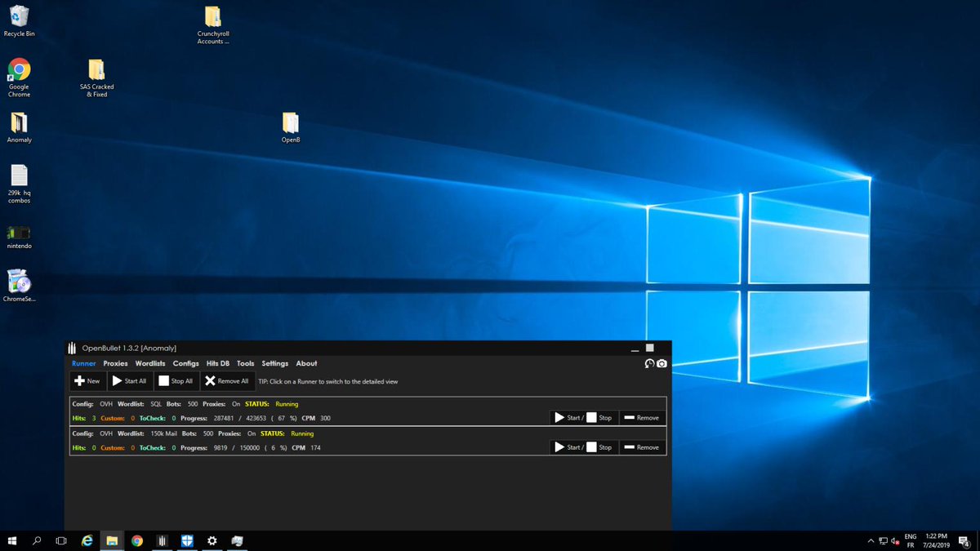This screenshot has height=551, width=980.
Task: Click the Stop All button
Action: pyautogui.click(x=176, y=380)
